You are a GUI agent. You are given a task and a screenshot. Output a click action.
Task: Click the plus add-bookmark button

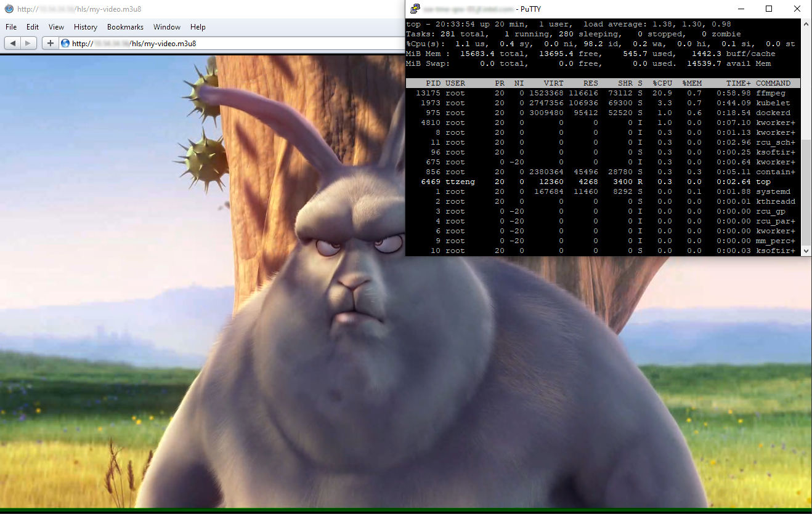(x=50, y=43)
